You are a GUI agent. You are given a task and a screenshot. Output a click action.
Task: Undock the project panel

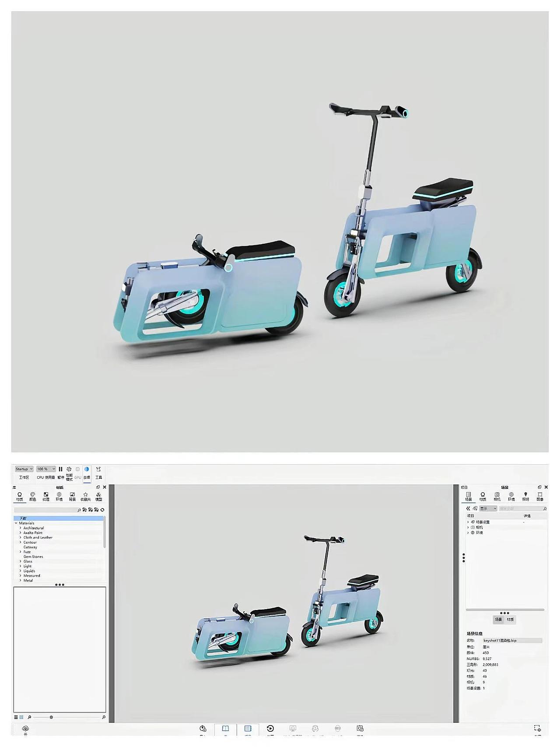(539, 487)
